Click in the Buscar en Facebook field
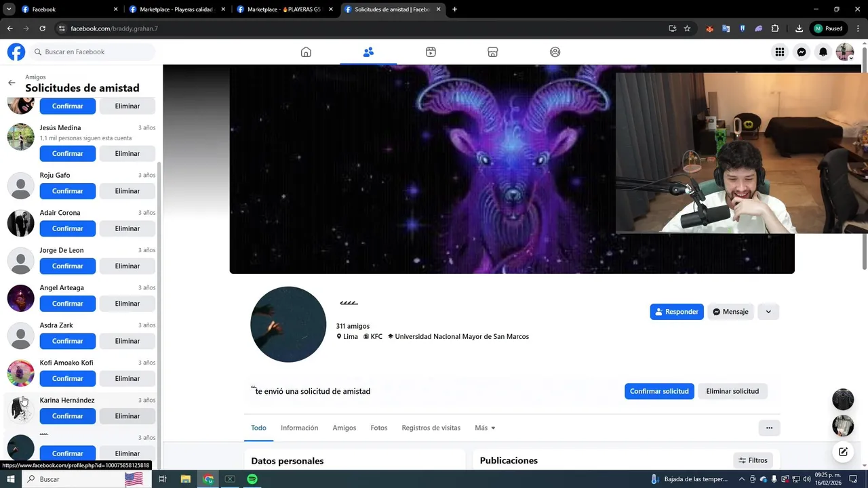This screenshot has height=488, width=868. (92, 52)
